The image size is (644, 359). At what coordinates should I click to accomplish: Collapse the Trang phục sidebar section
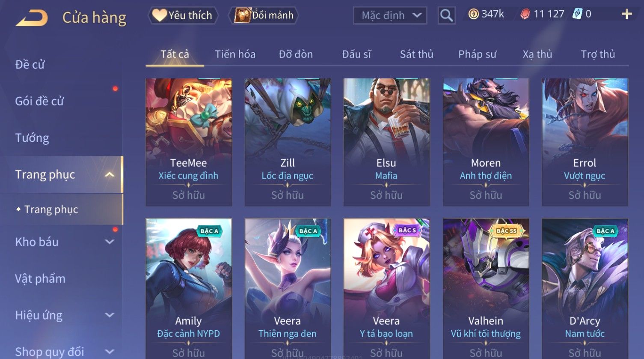click(x=110, y=174)
